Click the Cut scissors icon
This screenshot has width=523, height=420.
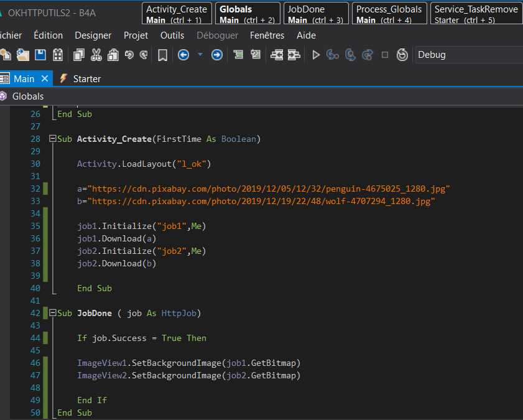click(96, 55)
